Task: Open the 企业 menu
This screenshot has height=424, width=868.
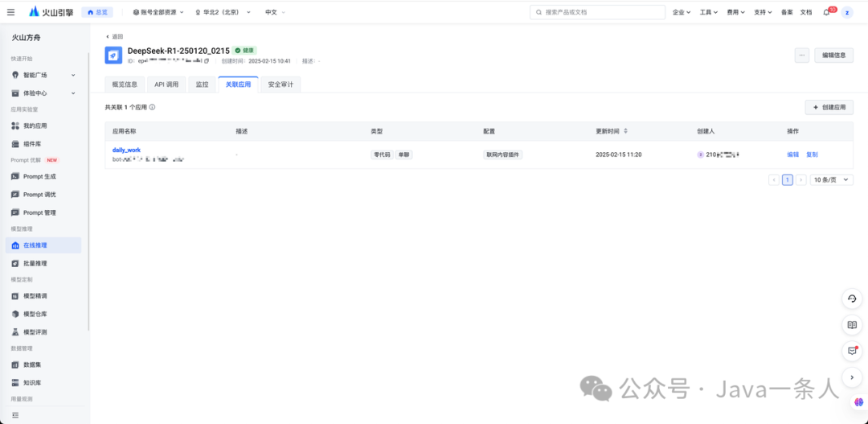Action: click(x=682, y=12)
